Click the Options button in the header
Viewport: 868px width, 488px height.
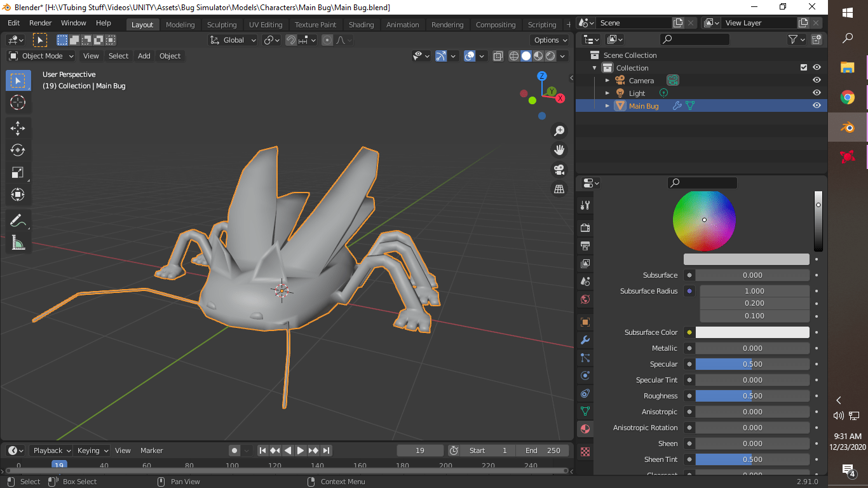548,39
